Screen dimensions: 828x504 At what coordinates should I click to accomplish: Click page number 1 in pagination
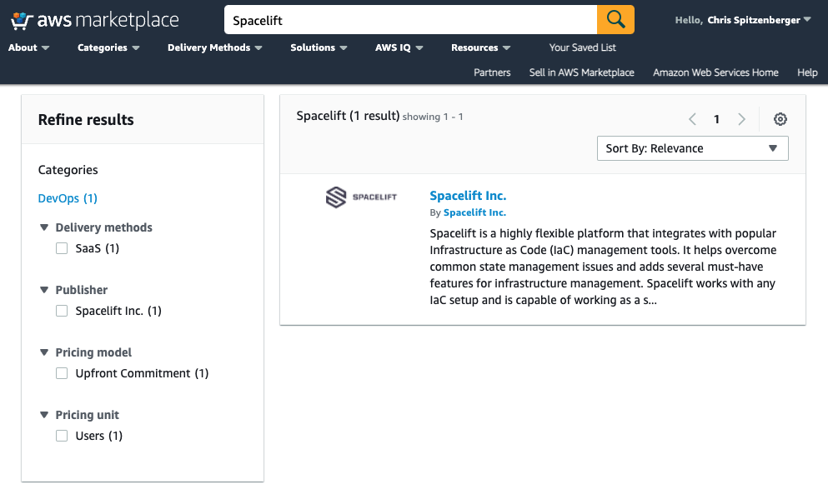[716, 119]
